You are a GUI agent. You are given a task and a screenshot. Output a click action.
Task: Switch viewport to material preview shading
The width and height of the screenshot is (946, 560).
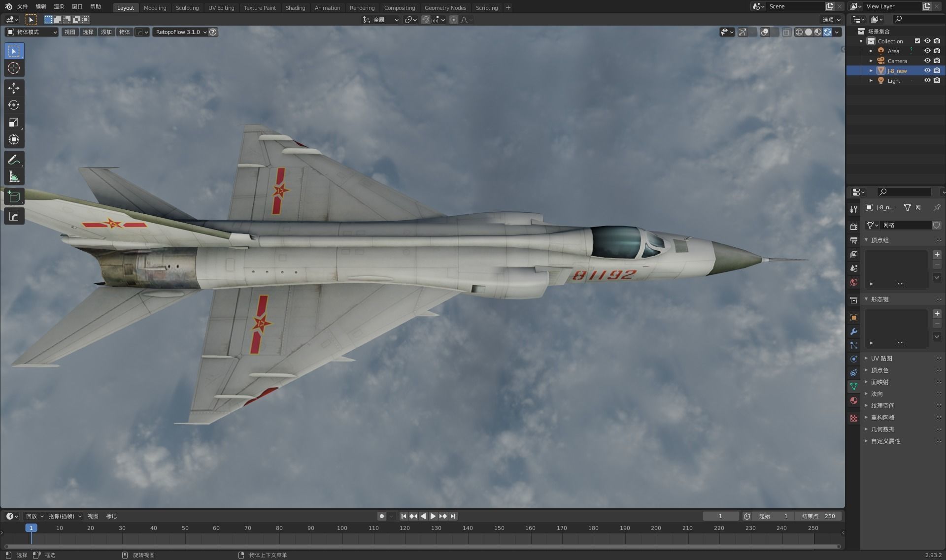click(x=818, y=32)
